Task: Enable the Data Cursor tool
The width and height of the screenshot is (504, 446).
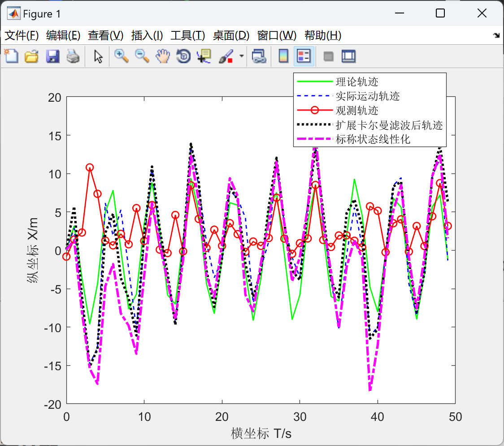Action: [203, 56]
